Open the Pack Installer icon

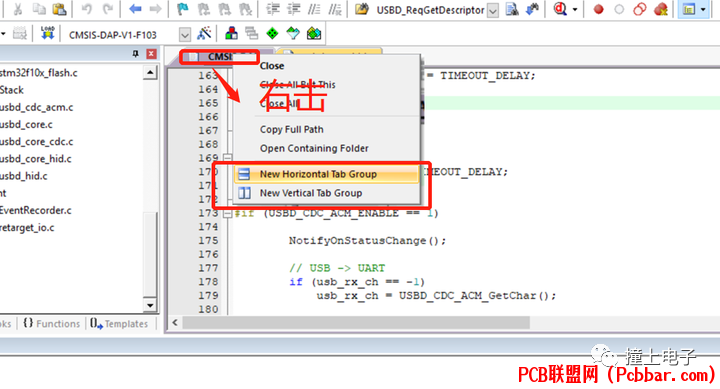pyautogui.click(x=314, y=34)
